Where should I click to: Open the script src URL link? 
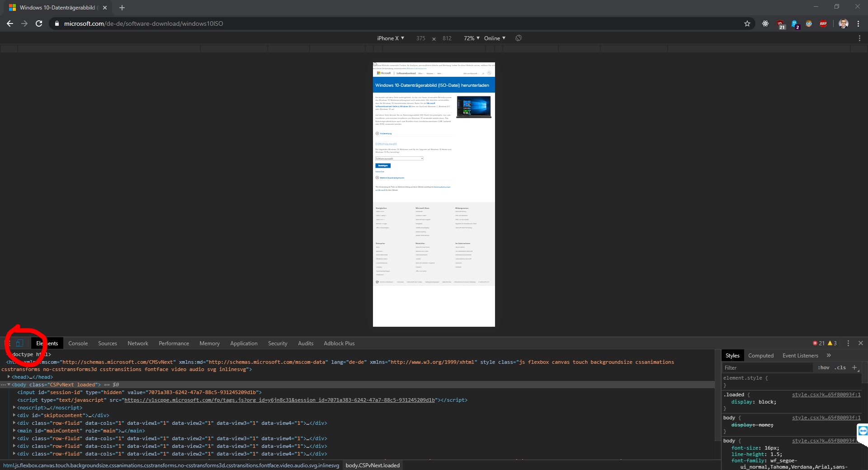(x=279, y=400)
